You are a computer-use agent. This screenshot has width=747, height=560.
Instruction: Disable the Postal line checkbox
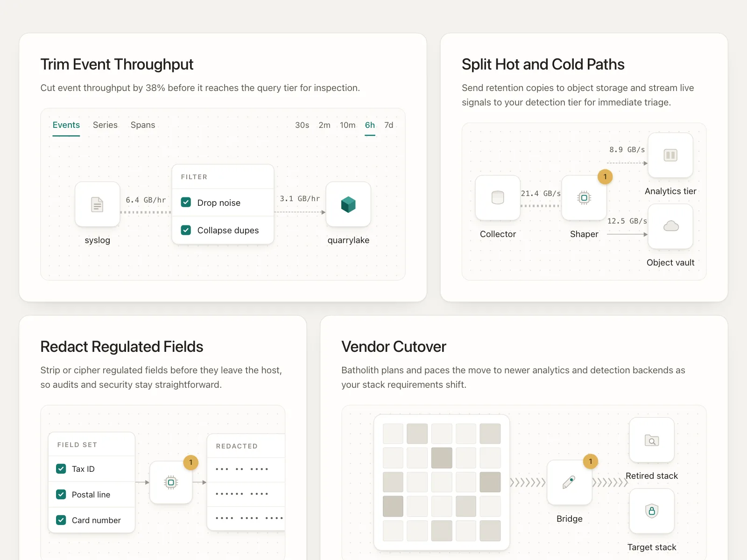(x=61, y=494)
